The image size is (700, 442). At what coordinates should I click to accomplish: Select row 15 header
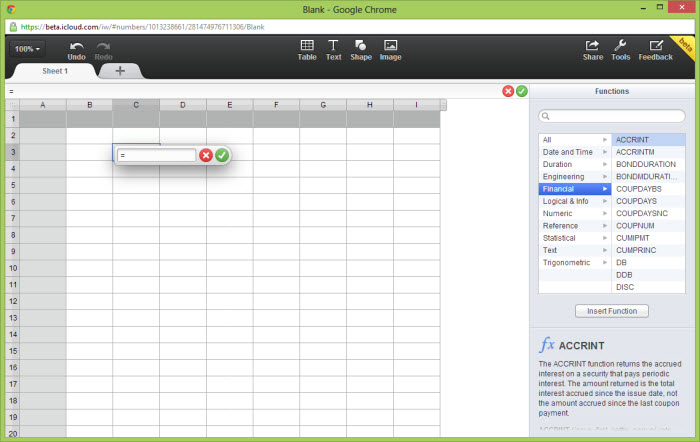coord(12,351)
